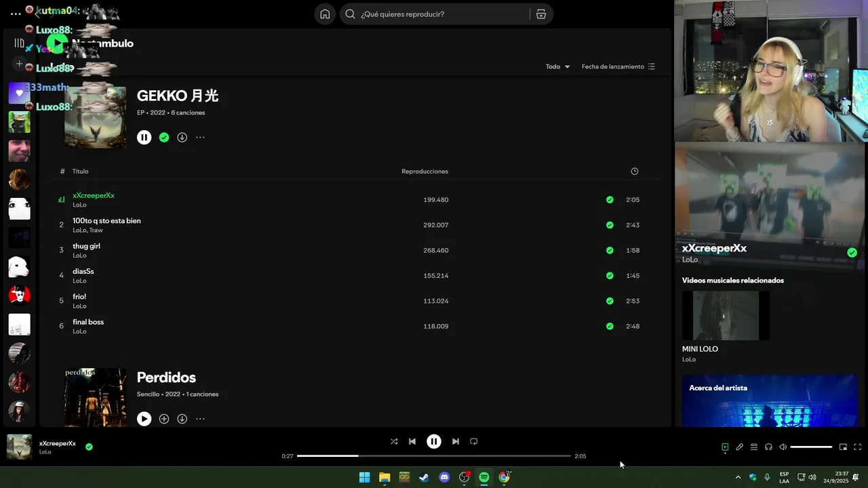Open more options for GEKKO EP
Viewport: 868px width, 488px height.
click(x=200, y=138)
